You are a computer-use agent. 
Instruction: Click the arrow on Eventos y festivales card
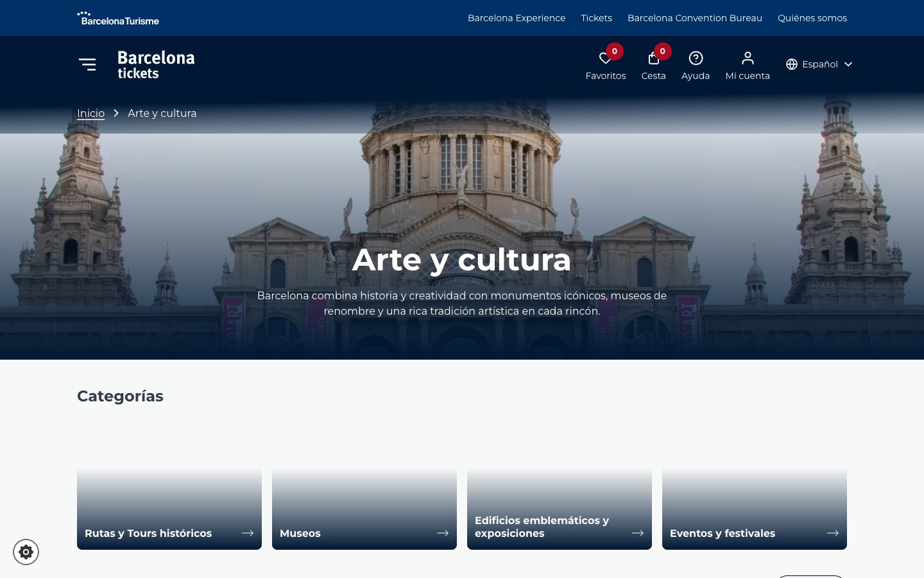[x=833, y=533]
